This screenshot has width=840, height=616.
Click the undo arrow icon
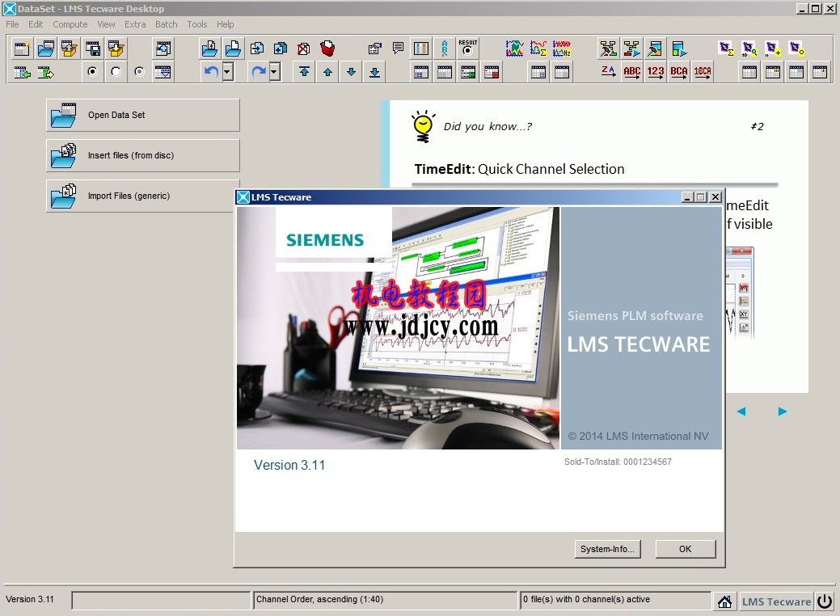[211, 72]
